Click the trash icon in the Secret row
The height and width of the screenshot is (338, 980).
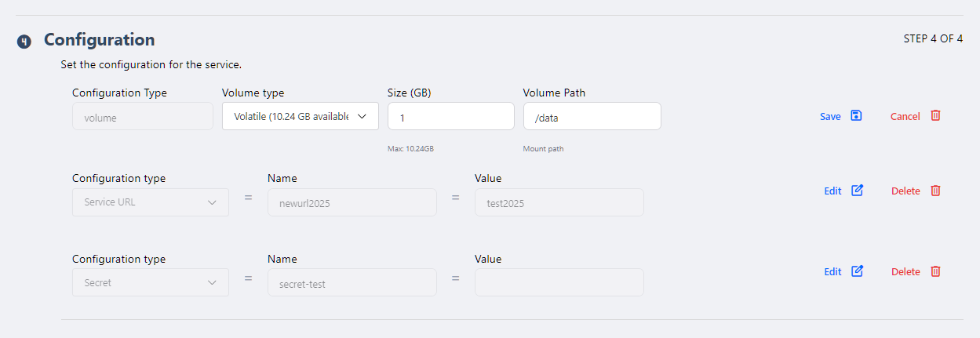935,271
